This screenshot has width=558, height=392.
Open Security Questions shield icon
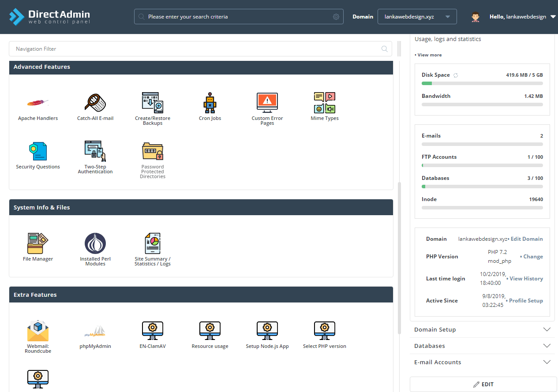(x=38, y=151)
